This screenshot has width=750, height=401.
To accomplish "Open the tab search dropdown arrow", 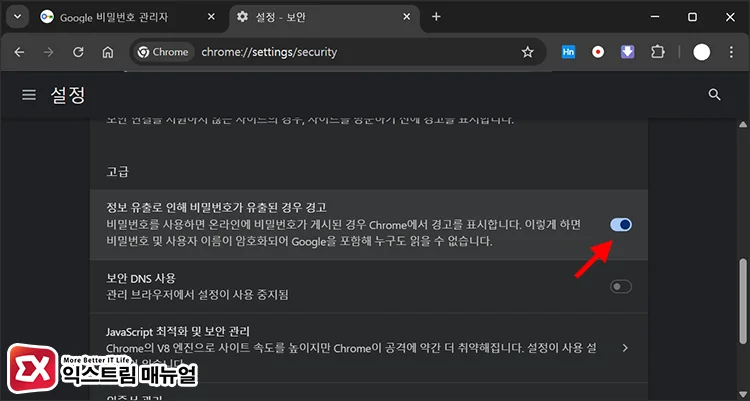I will 18,17.
